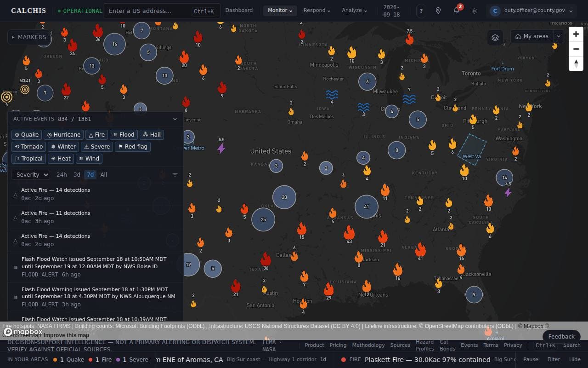
Task: Click the Filter button in ticker bar
Action: click(x=554, y=360)
